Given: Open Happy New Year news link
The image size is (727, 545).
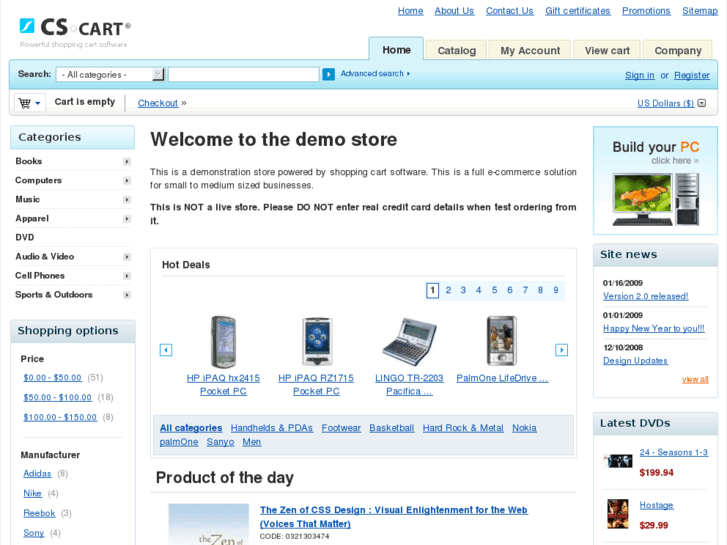Looking at the screenshot, I should pyautogui.click(x=654, y=328).
